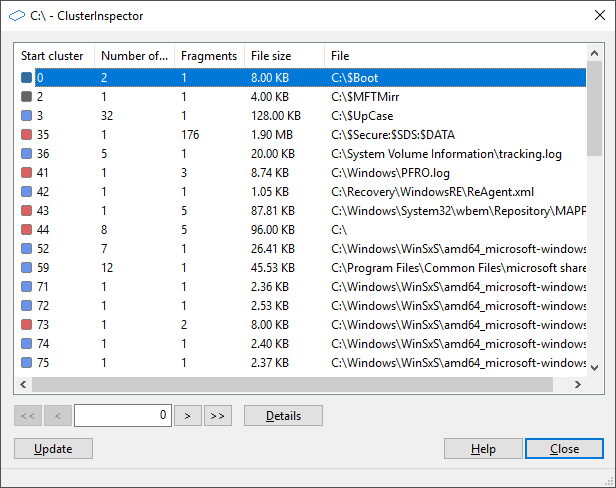Image resolution: width=616 pixels, height=488 pixels.
Task: Close the ClusterInspector window with X
Action: [600, 15]
